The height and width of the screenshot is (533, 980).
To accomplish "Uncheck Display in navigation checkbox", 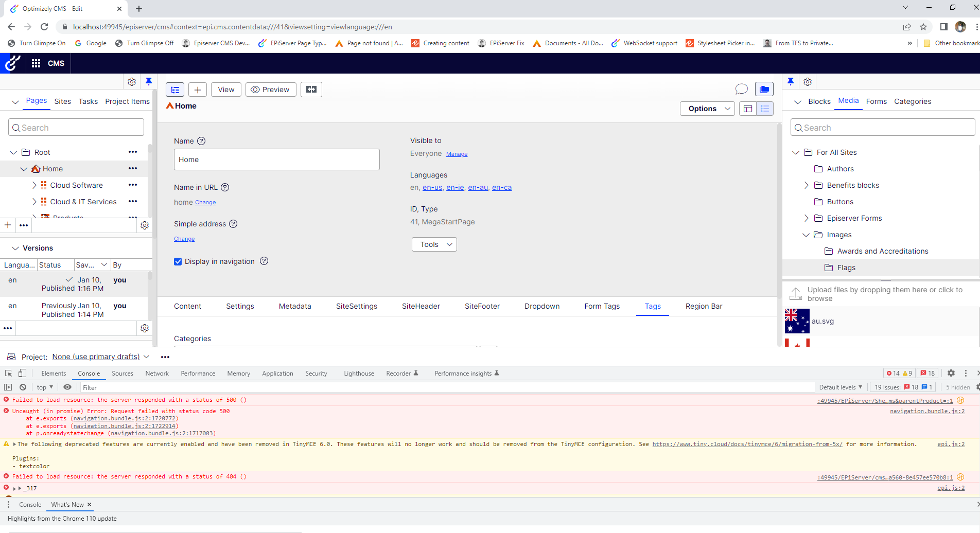I will [178, 261].
